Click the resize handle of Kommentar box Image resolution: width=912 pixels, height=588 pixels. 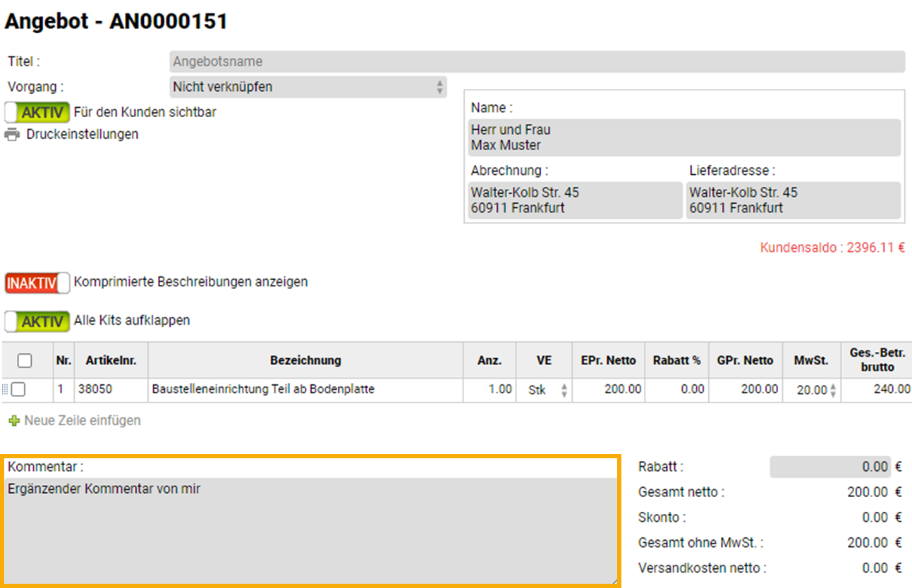[x=614, y=580]
